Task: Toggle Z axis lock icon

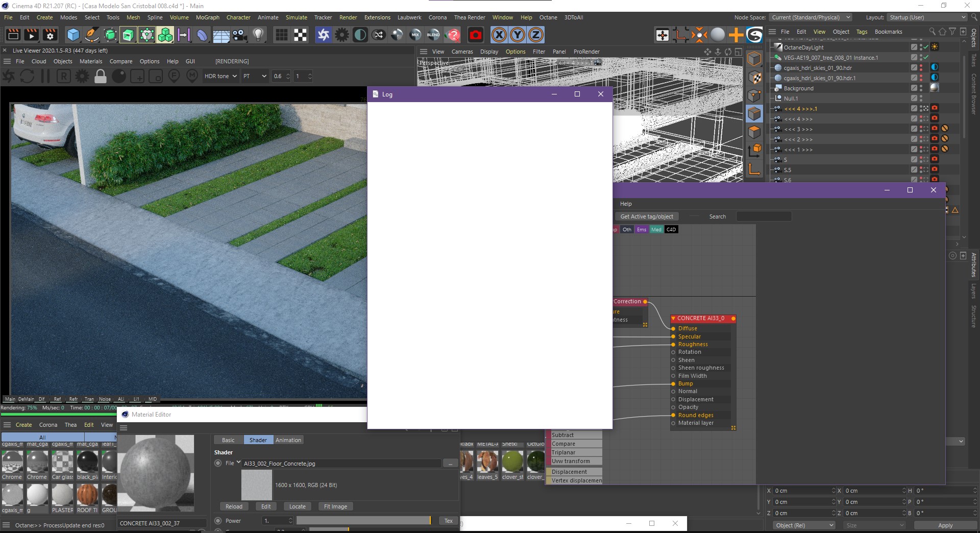Action: coord(536,35)
